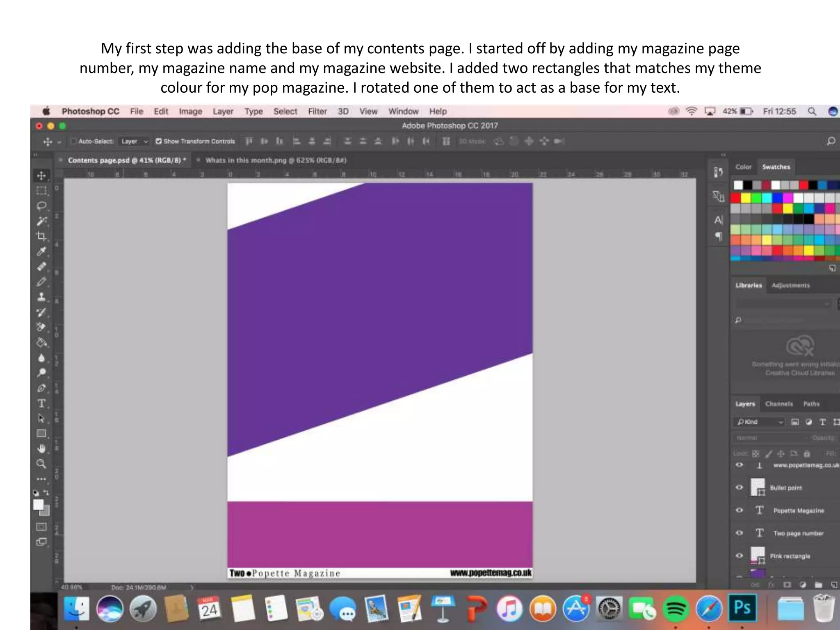
Task: Enable the Auto-Select checkbox
Action: coord(73,142)
